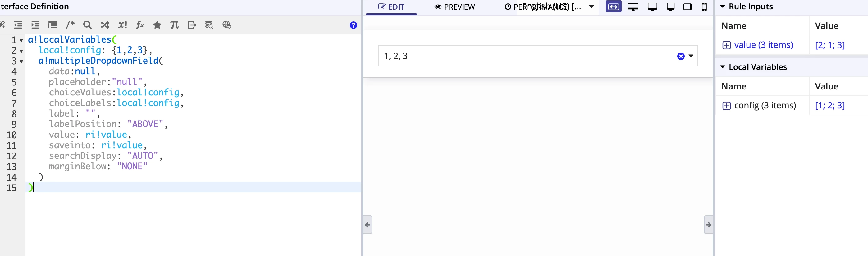Open the fx function picker icon
The height and width of the screenshot is (256, 868).
coord(140,25)
